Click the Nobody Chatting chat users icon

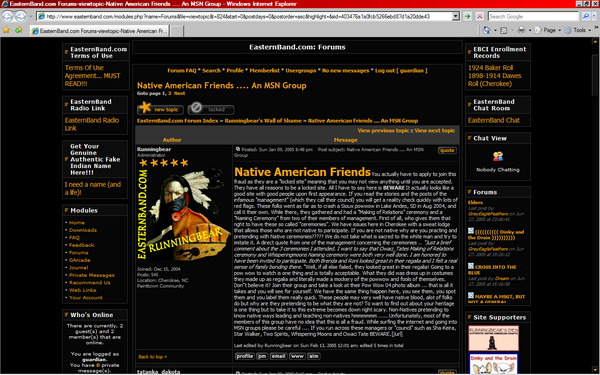coord(498,156)
